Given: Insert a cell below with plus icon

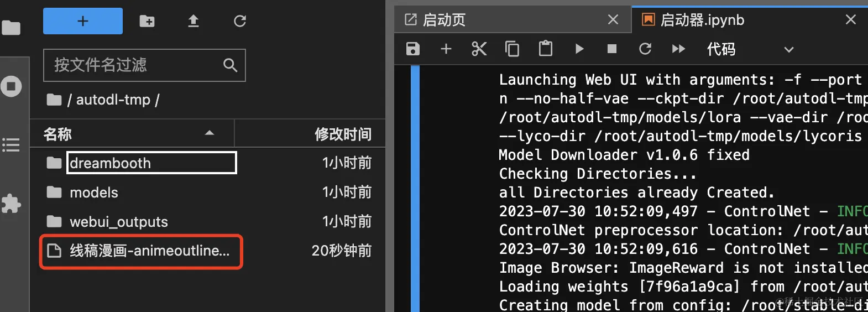Looking at the screenshot, I should (x=446, y=49).
